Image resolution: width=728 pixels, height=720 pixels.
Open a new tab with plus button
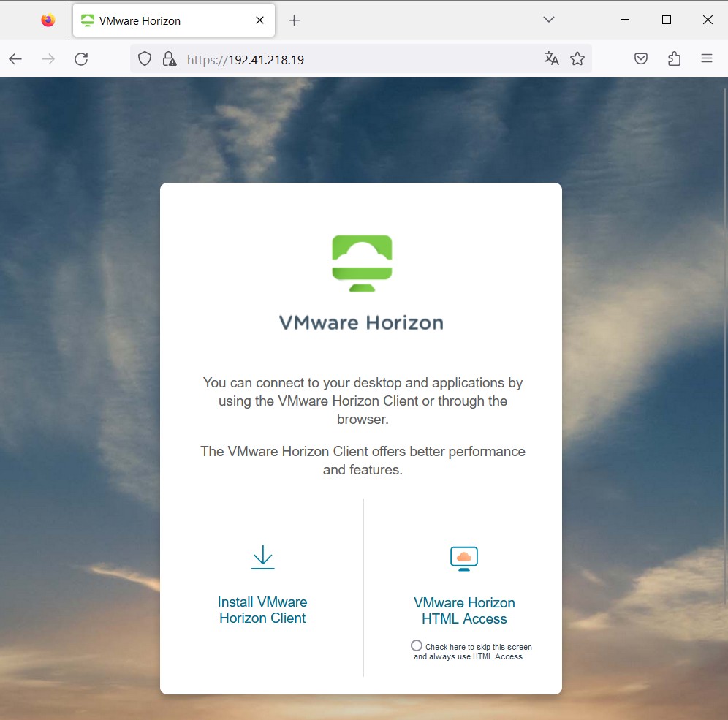pos(294,20)
